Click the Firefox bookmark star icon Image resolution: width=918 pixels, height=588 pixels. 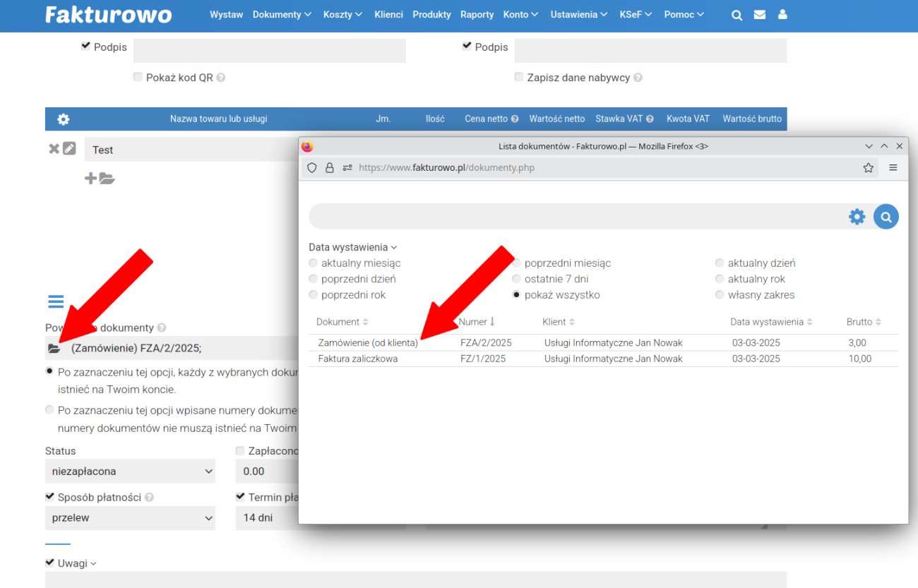click(869, 168)
